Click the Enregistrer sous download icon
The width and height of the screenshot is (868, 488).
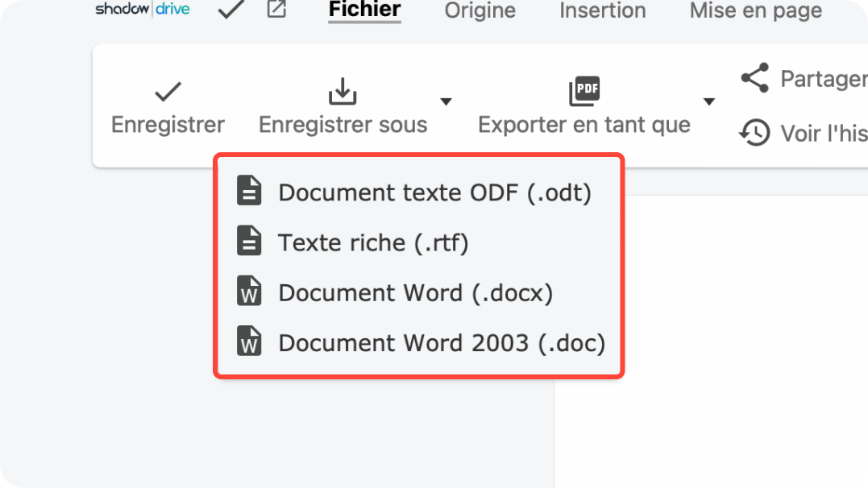(343, 92)
